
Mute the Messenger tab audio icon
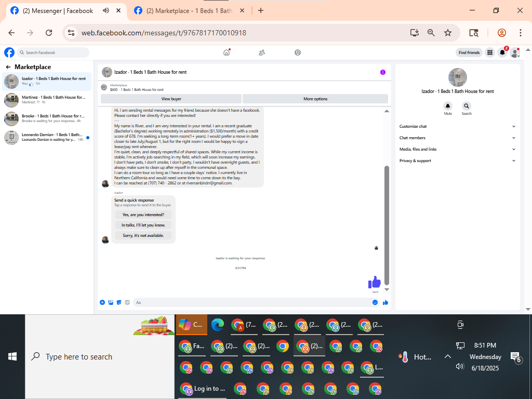(106, 10)
